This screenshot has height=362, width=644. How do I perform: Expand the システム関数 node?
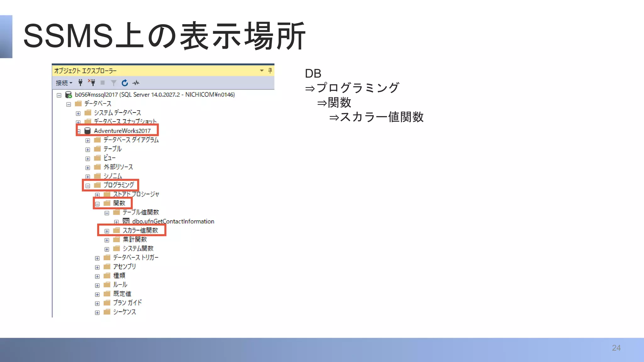[x=107, y=249]
